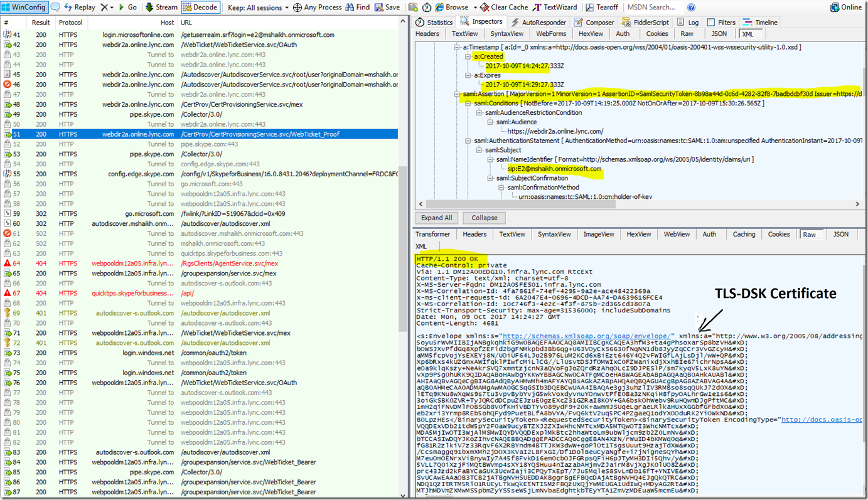The width and height of the screenshot is (868, 500).
Task: Click the Save sessions button
Action: (387, 7)
